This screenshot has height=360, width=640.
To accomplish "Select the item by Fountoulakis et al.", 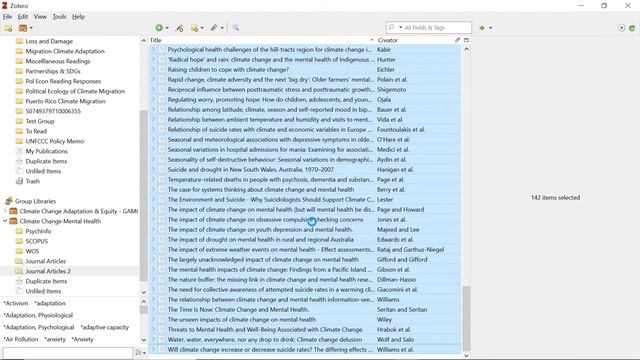I will pyautogui.click(x=305, y=129).
